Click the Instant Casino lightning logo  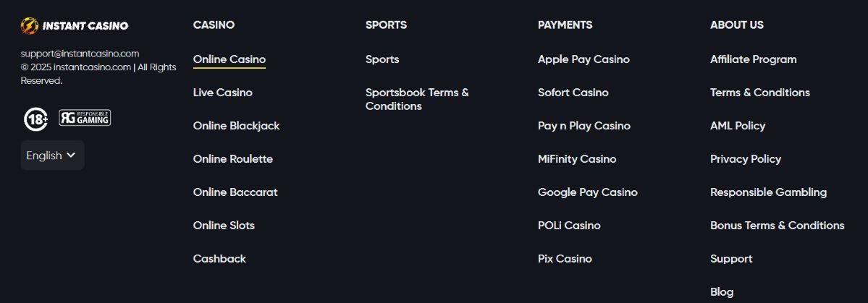[x=30, y=25]
